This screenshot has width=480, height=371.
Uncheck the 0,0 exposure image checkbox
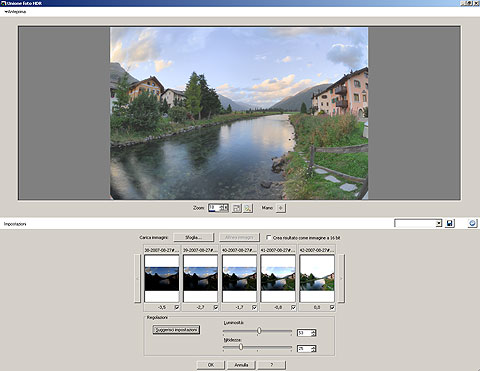[x=332, y=307]
